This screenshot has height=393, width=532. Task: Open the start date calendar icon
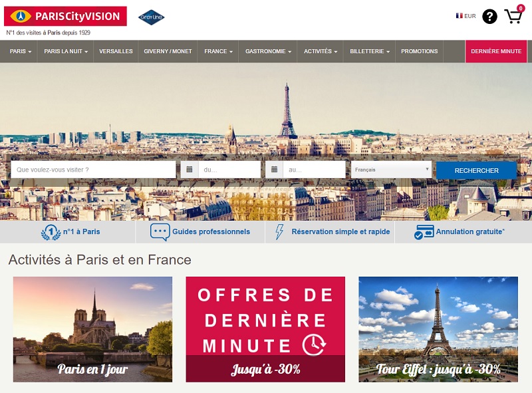(190, 170)
